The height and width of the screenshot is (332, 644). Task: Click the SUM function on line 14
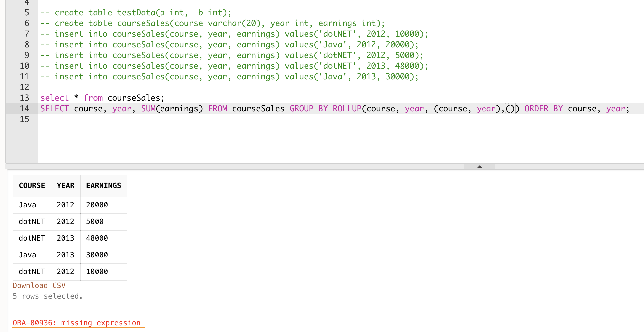148,109
